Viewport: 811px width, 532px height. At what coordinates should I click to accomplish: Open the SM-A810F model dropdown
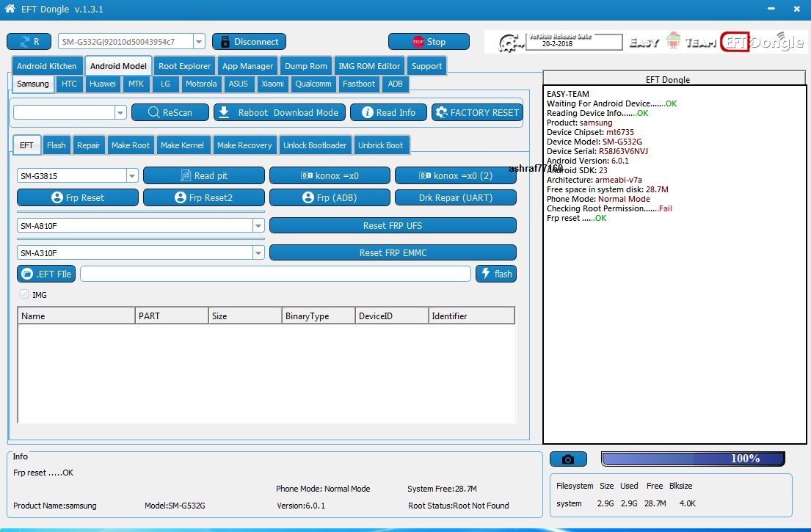(258, 225)
